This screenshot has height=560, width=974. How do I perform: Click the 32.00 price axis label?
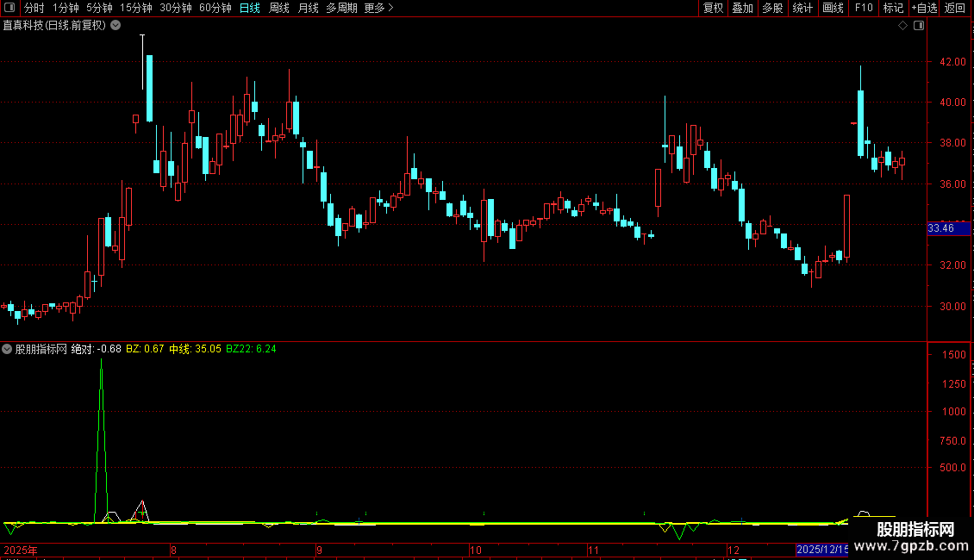click(x=952, y=264)
